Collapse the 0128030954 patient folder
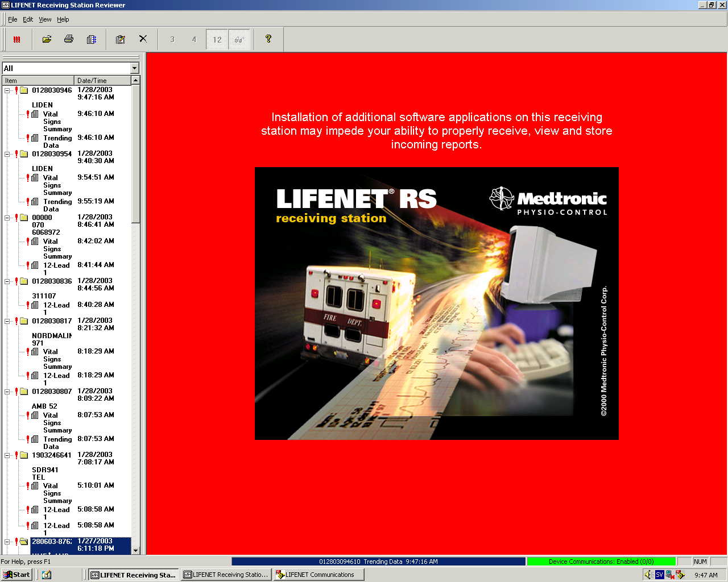 tap(7, 154)
